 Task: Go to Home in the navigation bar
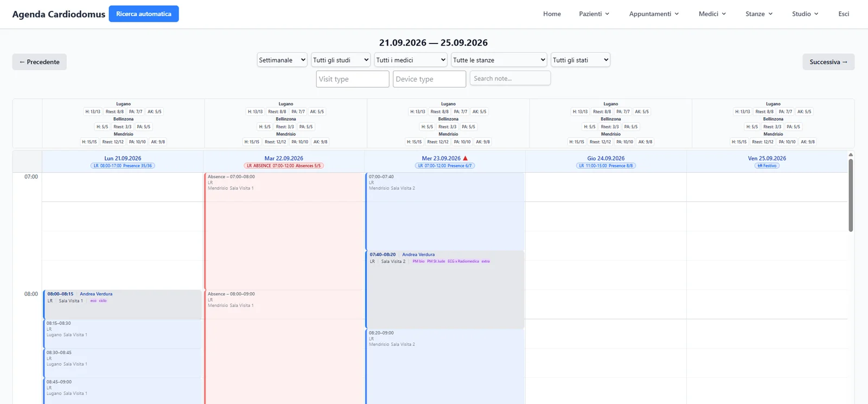pos(552,14)
